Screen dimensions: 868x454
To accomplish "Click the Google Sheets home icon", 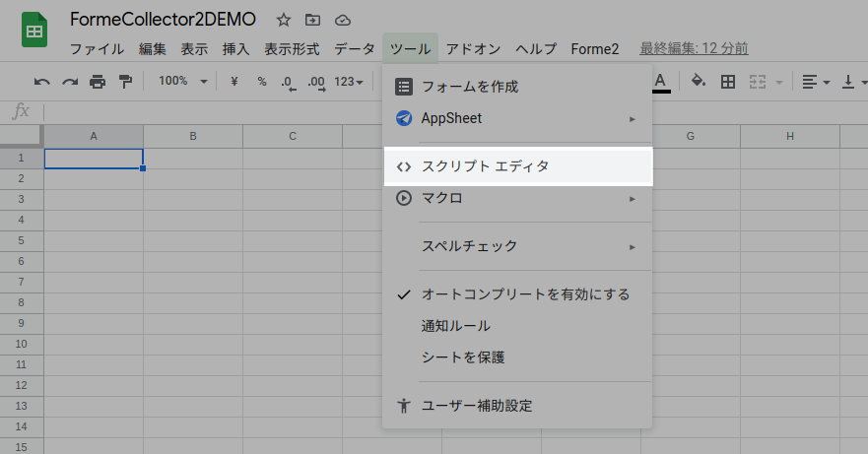I will (x=35, y=31).
